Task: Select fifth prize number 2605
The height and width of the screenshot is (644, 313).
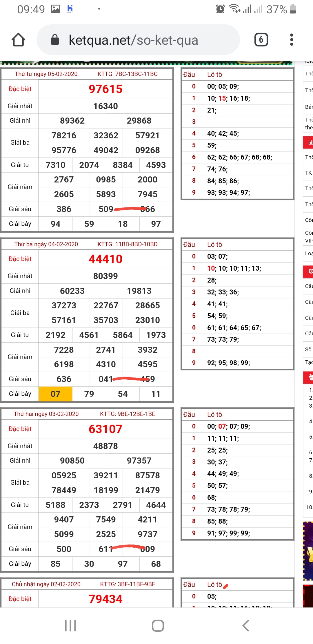Action: tap(64, 194)
